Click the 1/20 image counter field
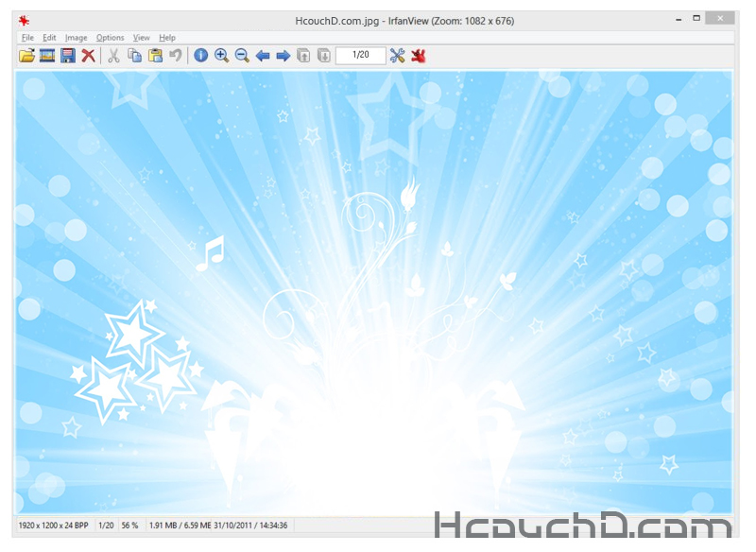Screen dimensions: 756x552 pos(360,56)
